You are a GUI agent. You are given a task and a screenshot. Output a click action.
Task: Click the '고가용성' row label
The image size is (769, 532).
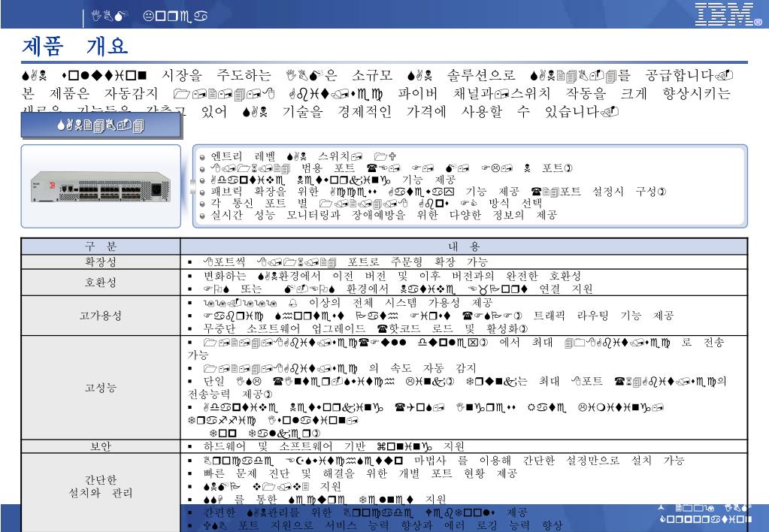tap(101, 316)
